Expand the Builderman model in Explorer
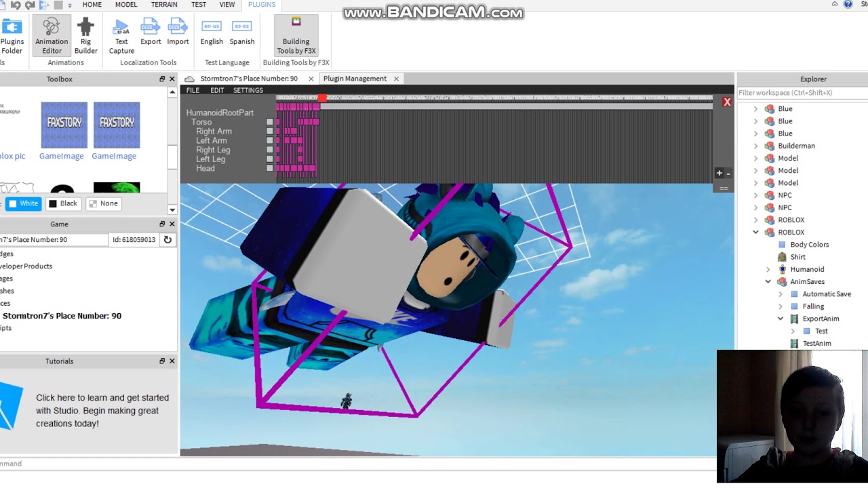 pos(755,146)
